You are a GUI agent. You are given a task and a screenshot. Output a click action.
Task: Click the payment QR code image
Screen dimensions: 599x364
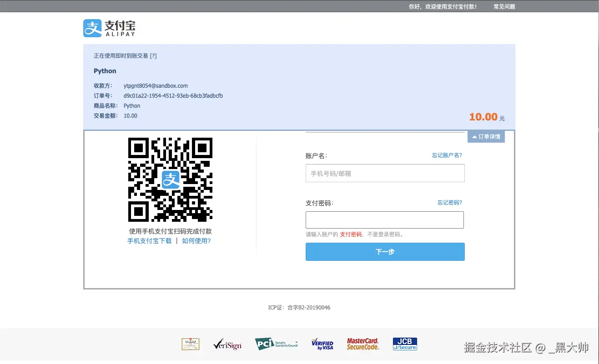click(x=171, y=180)
